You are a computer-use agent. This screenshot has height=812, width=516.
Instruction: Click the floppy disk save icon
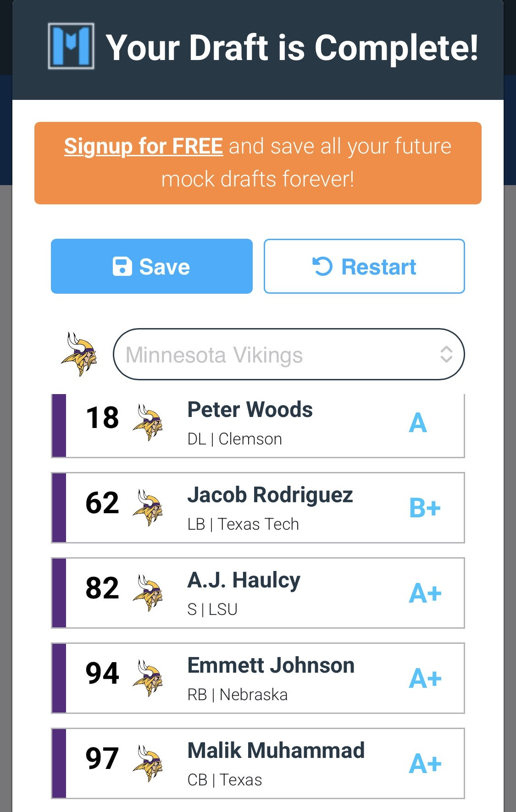[x=122, y=267]
